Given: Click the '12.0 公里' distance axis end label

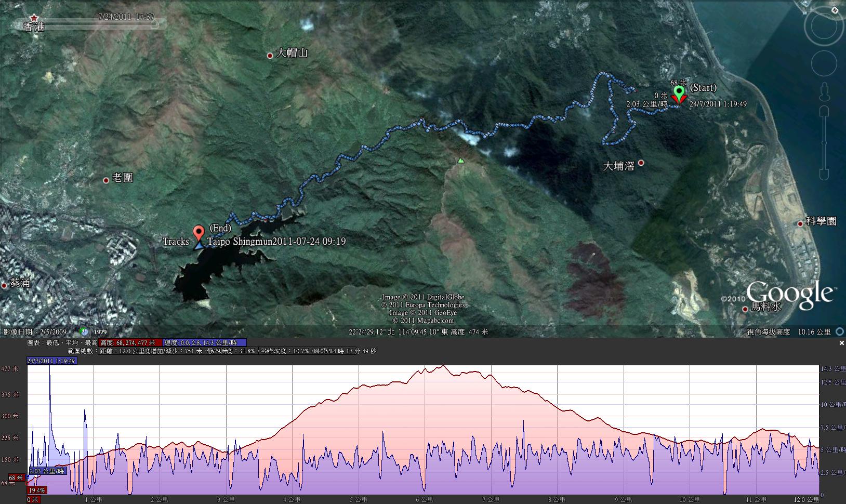Looking at the screenshot, I should tap(805, 500).
